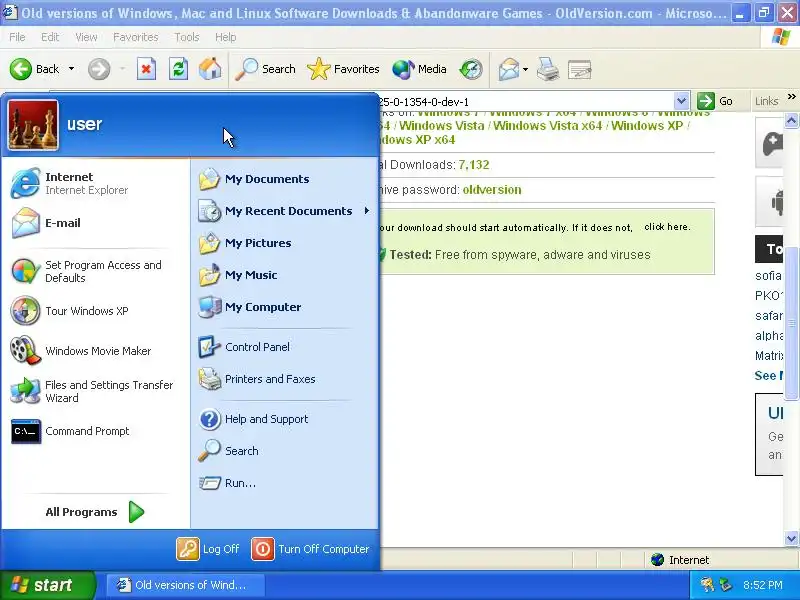Stop page loading with red X icon
The image size is (800, 600).
click(x=146, y=69)
